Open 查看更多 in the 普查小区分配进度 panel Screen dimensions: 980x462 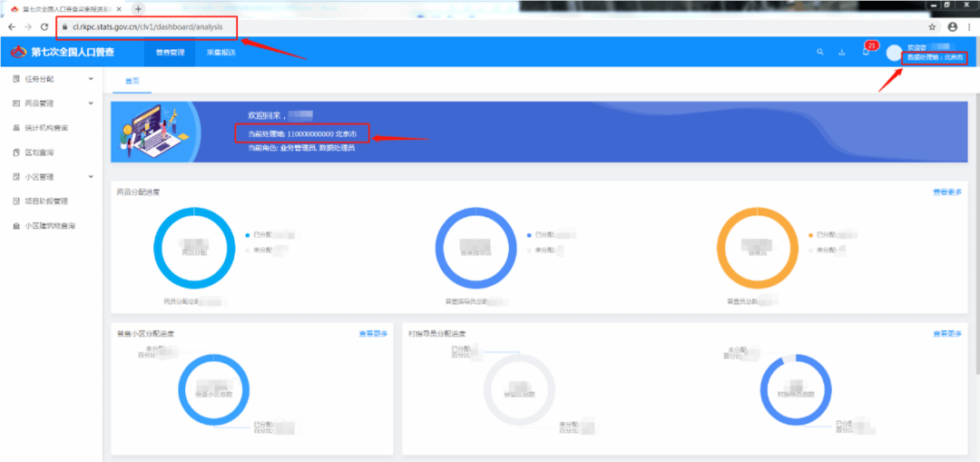(373, 333)
